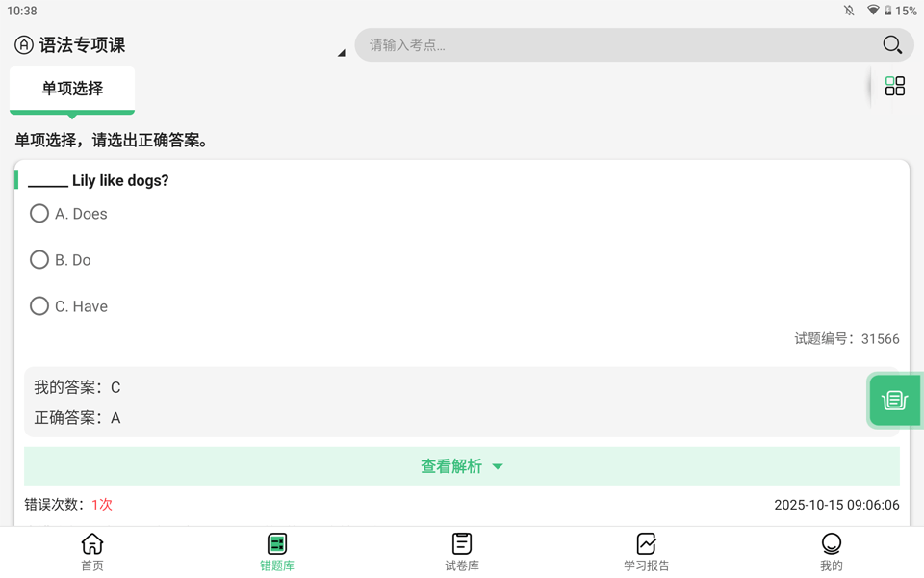924x578 pixels.
Task: Select option A. Does
Action: pos(39,214)
